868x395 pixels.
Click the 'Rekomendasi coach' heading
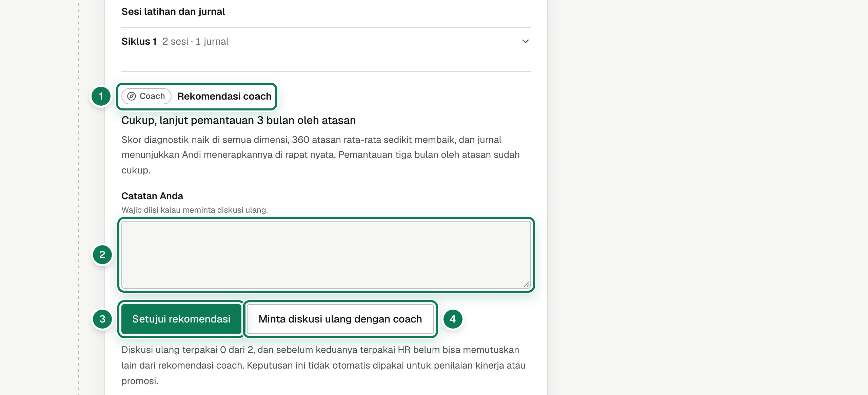click(224, 96)
